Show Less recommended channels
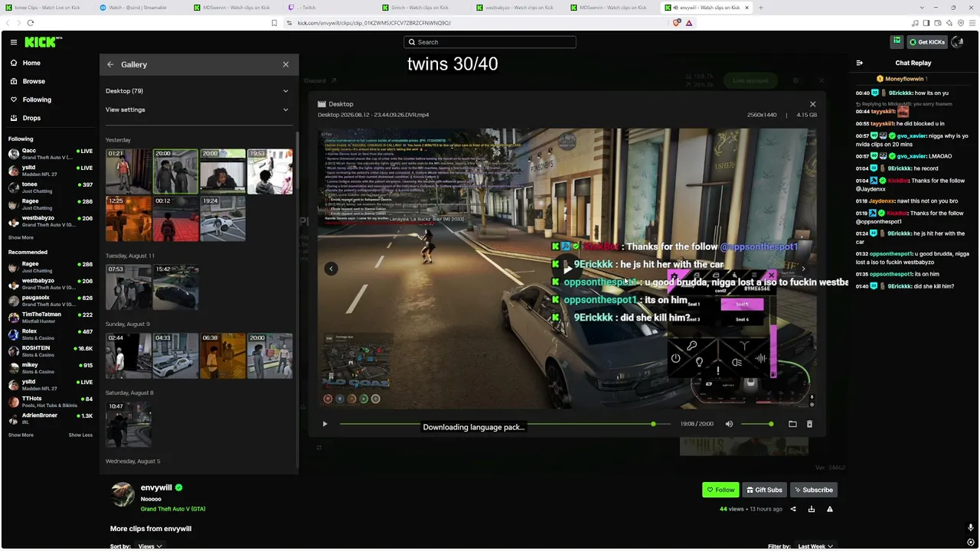980x551 pixels. tap(80, 435)
